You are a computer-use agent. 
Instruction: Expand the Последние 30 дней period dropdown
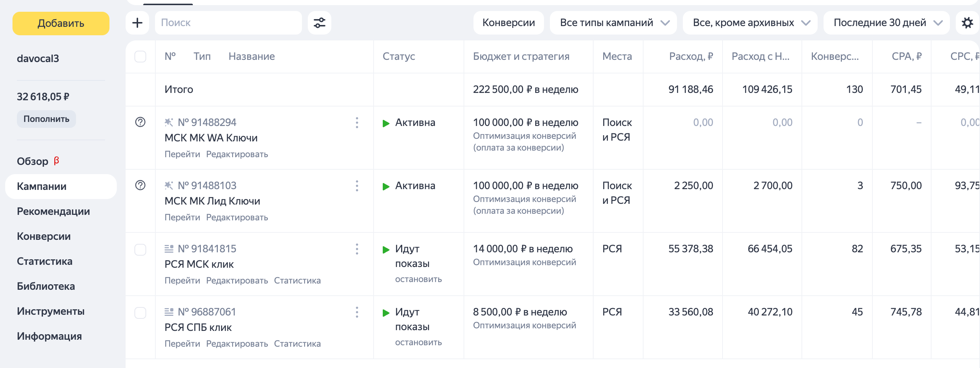[886, 23]
